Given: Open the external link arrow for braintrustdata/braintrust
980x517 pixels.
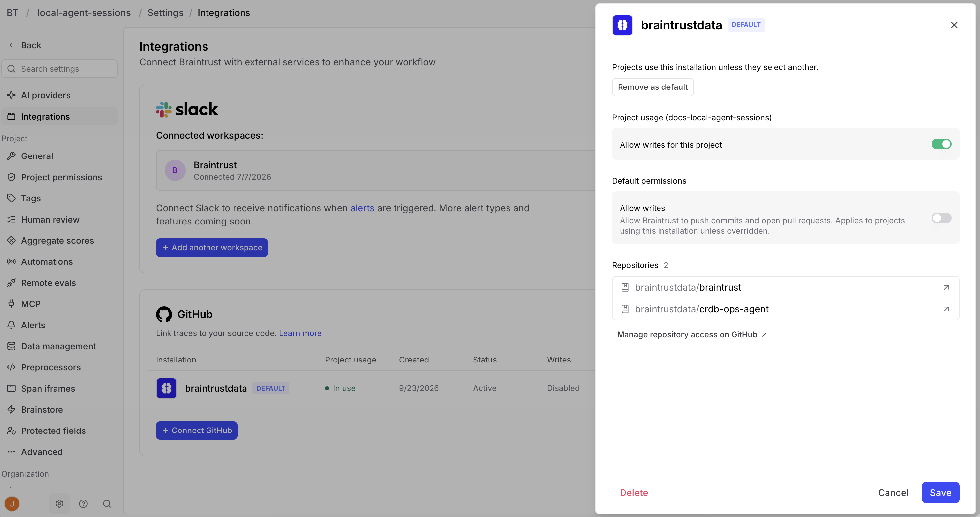Looking at the screenshot, I should (x=946, y=288).
